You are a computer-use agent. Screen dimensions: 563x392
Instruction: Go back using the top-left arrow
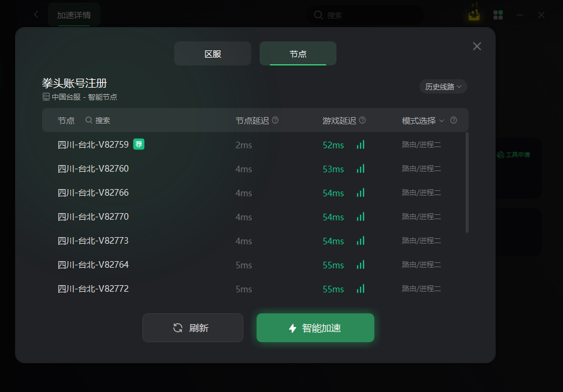36,14
